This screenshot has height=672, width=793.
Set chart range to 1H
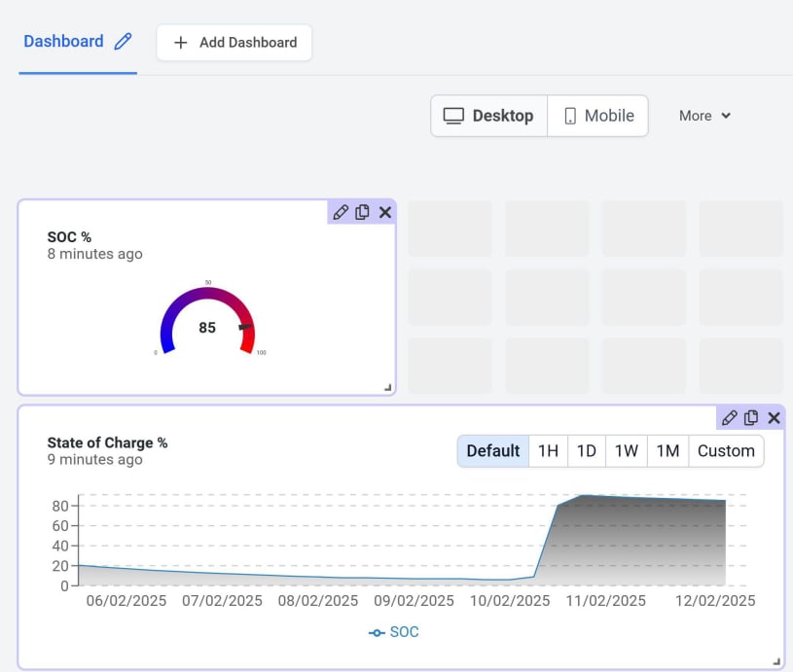point(549,451)
